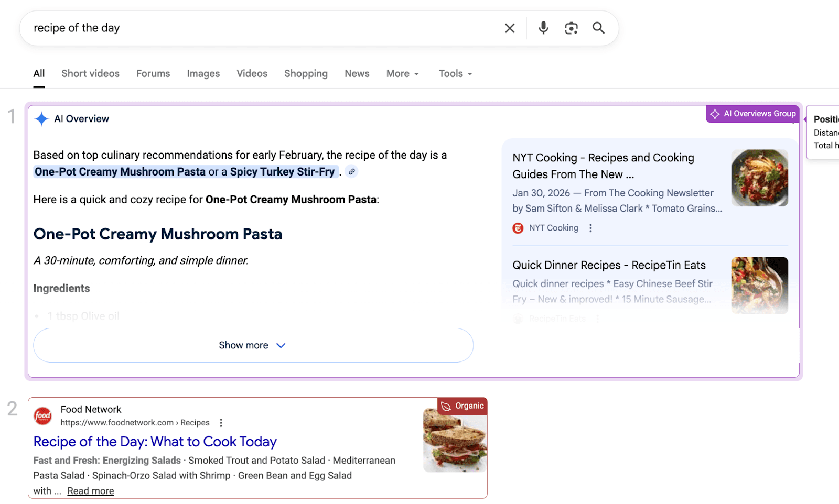Screen dimensions: 839x504
Task: Start voice search with microphone icon
Action: 544,28
